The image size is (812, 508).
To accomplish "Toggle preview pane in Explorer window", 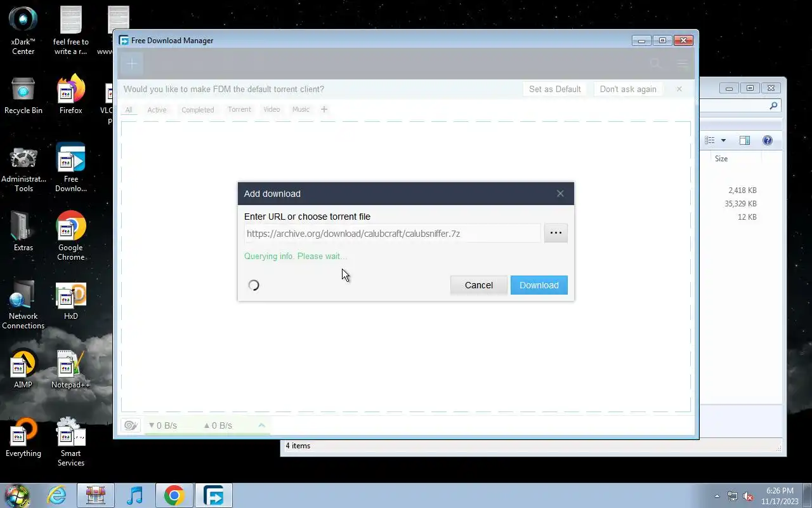I will point(745,140).
